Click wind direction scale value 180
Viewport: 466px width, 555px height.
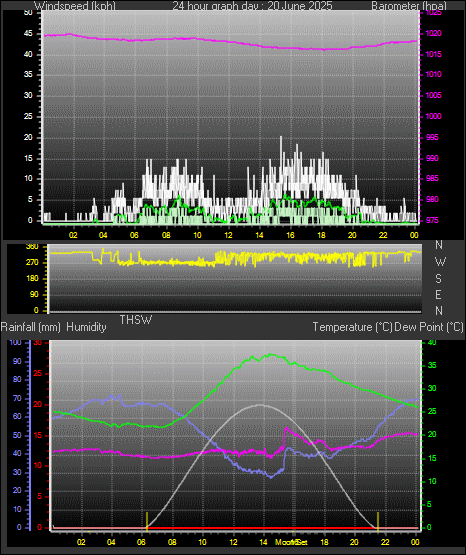pos(32,279)
